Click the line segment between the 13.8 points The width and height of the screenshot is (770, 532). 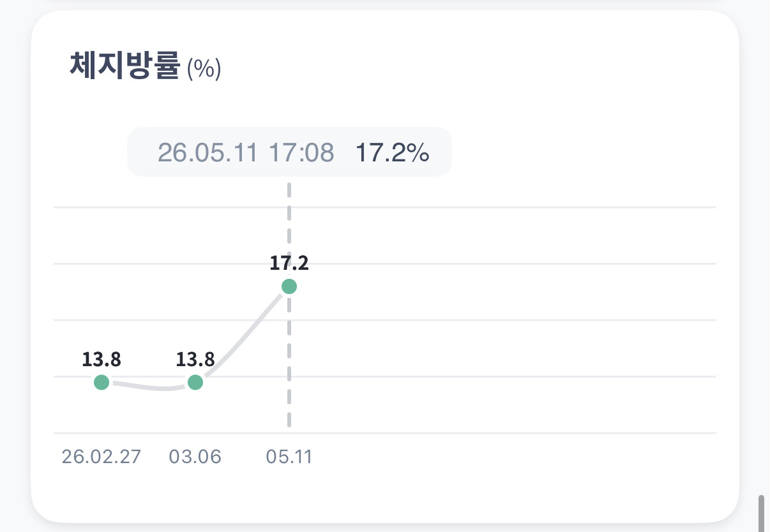(148, 387)
